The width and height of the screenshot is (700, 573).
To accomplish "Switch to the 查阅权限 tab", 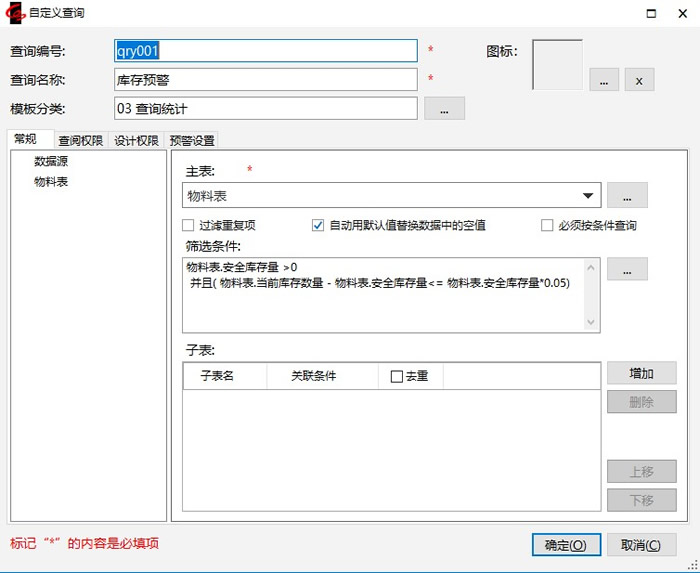I will pos(80,141).
